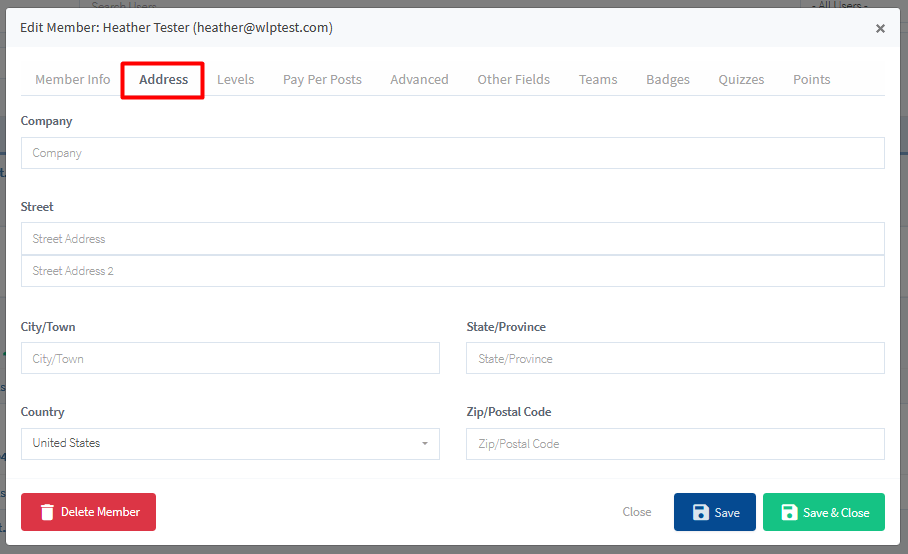Click the Close link in footer
Image resolution: width=908 pixels, height=554 pixels.
(x=636, y=512)
